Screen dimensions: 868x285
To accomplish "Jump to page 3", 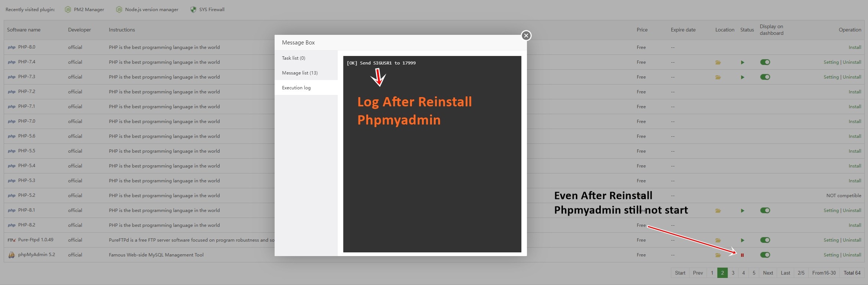I will tap(733, 273).
